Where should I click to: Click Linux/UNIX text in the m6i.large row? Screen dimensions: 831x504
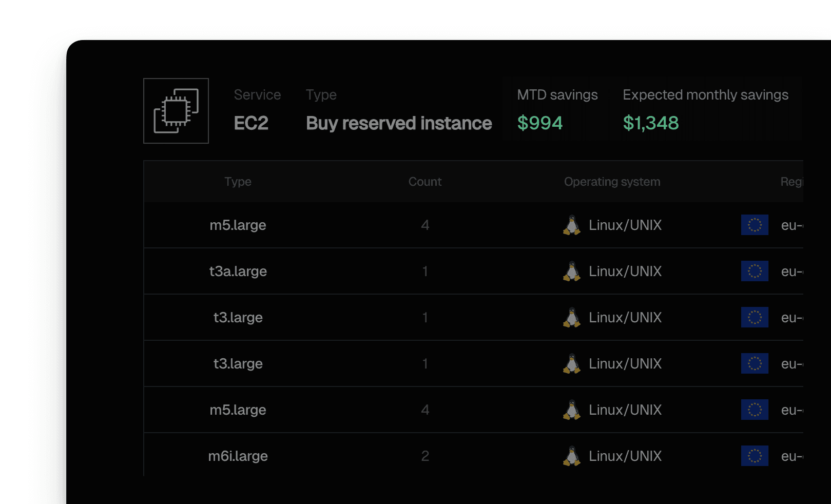625,456
